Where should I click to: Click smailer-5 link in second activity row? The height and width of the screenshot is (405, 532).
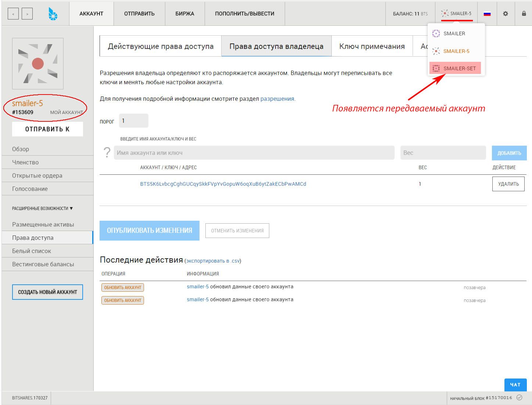pyautogui.click(x=198, y=299)
